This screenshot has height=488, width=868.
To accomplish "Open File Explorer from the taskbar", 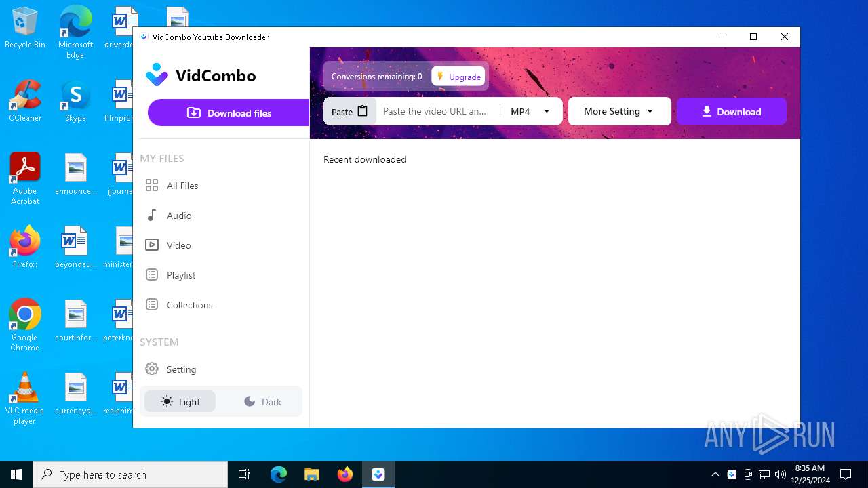I will coord(311,474).
